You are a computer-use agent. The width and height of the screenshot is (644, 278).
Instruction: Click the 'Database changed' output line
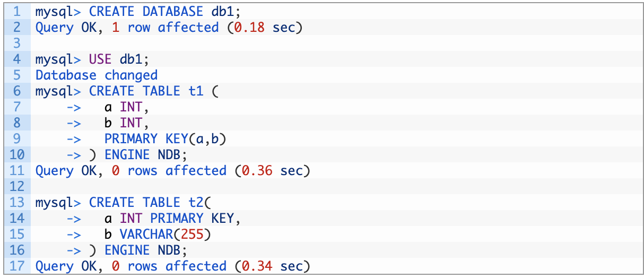tap(97, 75)
